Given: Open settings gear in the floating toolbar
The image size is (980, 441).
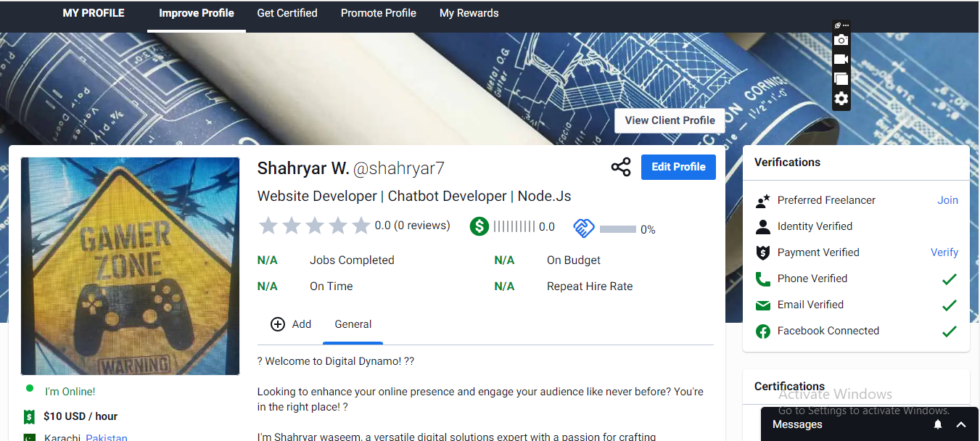Looking at the screenshot, I should point(841,99).
